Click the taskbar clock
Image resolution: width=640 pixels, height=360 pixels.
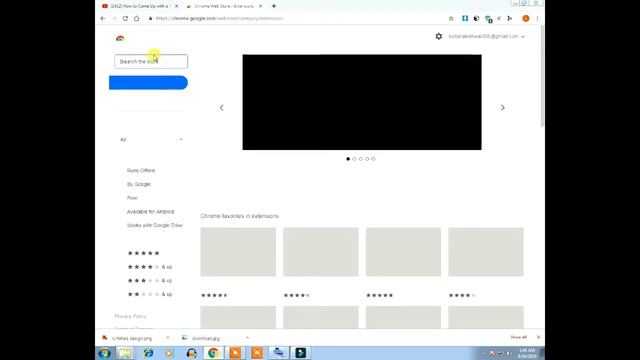click(x=527, y=353)
